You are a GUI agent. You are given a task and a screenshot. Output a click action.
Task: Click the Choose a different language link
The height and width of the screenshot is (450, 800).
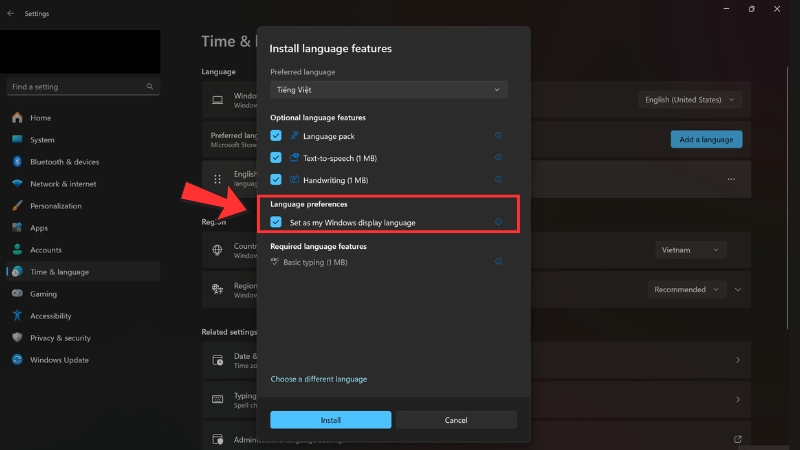[318, 379]
